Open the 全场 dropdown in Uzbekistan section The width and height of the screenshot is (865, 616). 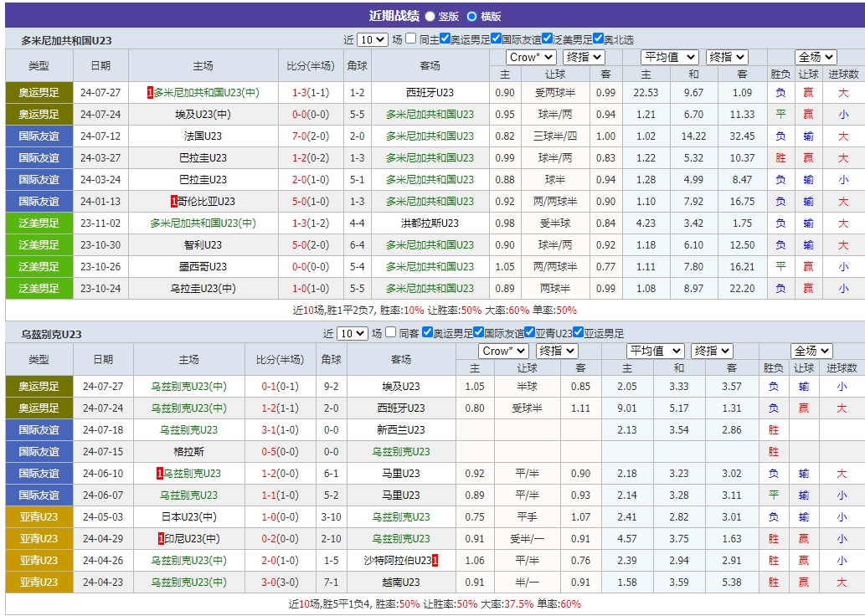point(810,351)
